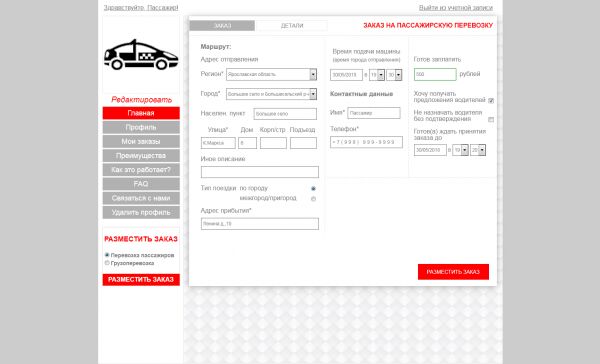Click the sidebar РАЗМЕСТИТЬ ЗАКАЗ red button
This screenshot has height=364, width=600.
coord(141,279)
